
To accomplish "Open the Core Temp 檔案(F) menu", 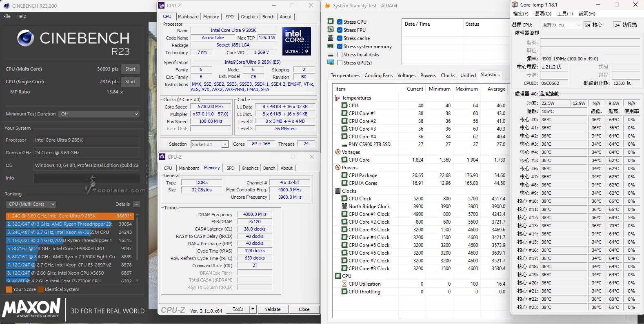I will (x=520, y=14).
